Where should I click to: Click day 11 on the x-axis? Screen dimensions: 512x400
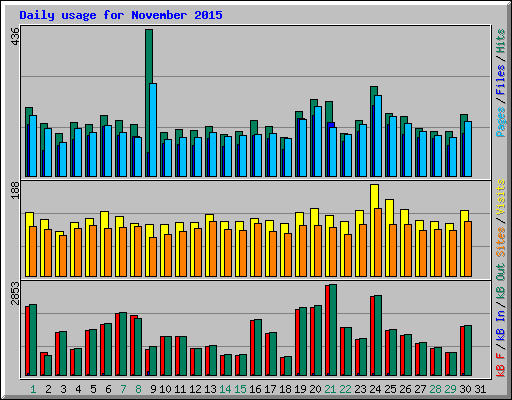tap(180, 389)
